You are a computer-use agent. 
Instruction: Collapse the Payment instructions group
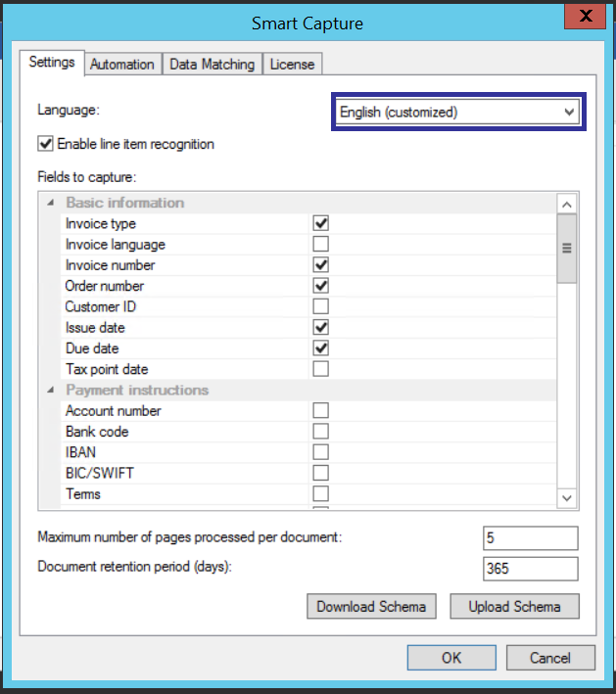[x=50, y=390]
